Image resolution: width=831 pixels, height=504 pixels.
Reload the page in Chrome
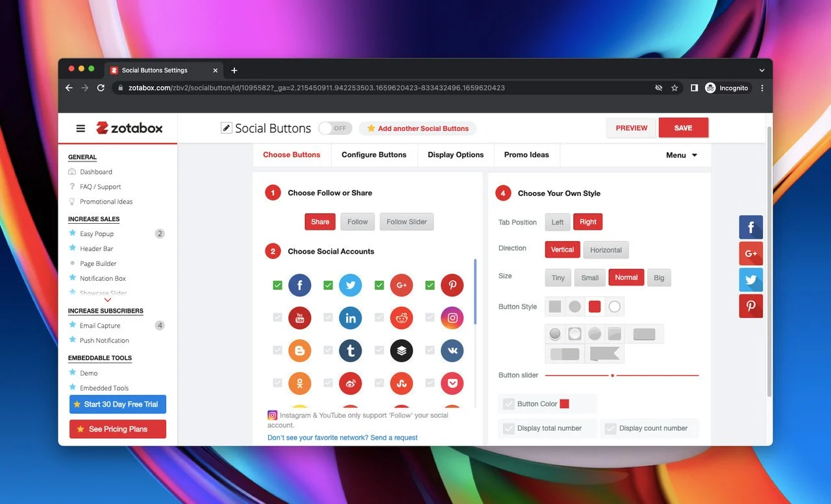pos(101,88)
